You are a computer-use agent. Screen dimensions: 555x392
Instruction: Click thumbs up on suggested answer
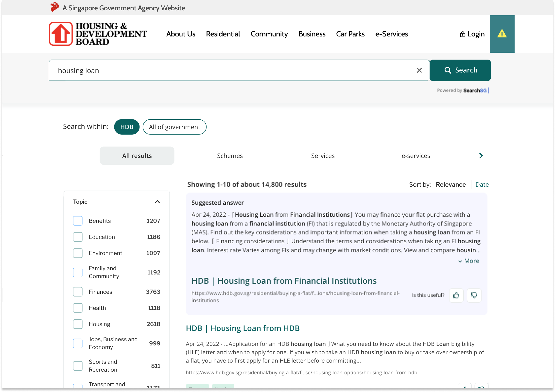point(456,295)
